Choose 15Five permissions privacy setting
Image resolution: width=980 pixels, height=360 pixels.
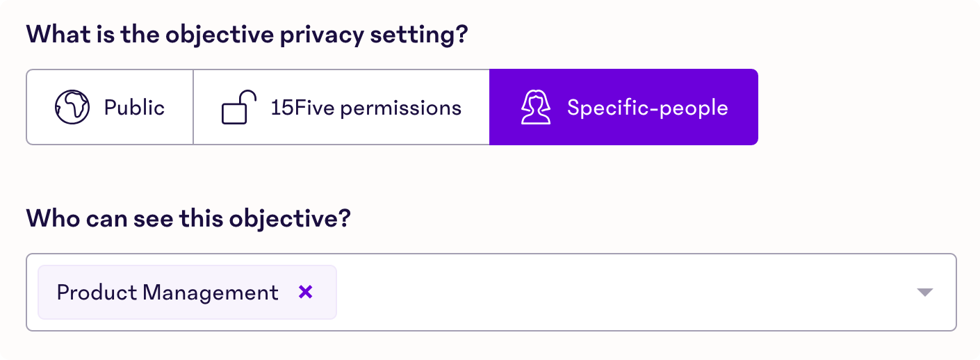[x=341, y=107]
